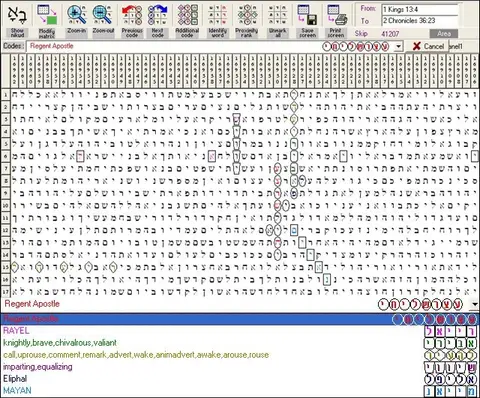Click the From field showing 1 Kings 13:4
This screenshot has height=398, width=480.
coord(420,9)
